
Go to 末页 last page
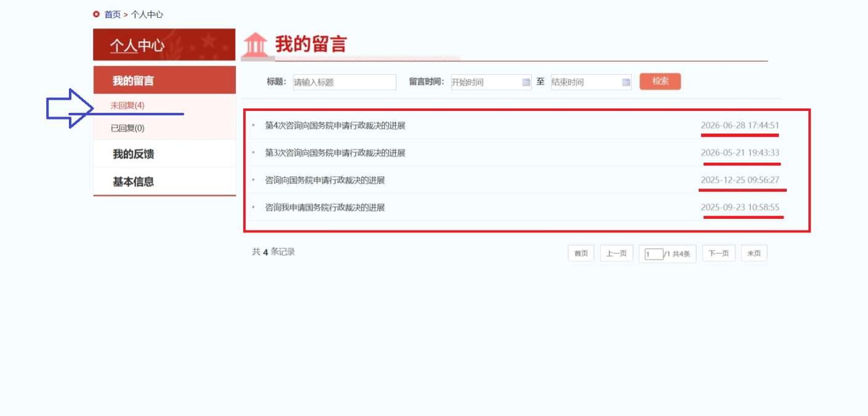[x=754, y=253]
